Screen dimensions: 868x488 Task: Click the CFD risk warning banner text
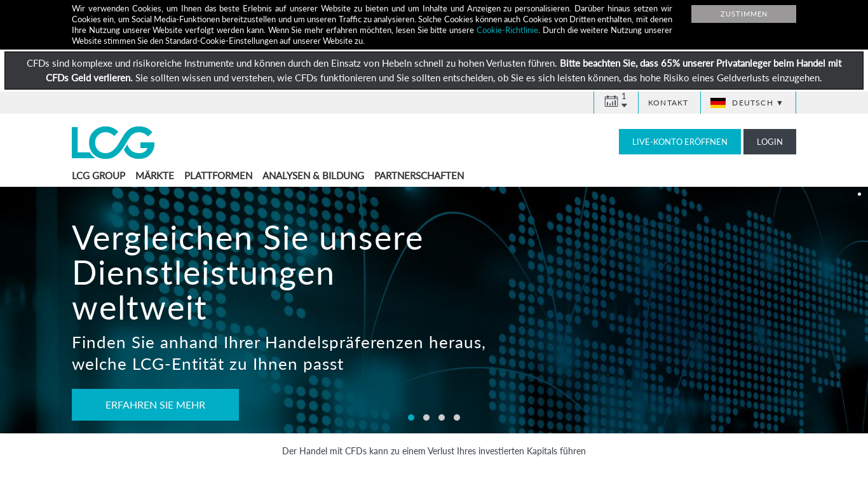pos(434,71)
